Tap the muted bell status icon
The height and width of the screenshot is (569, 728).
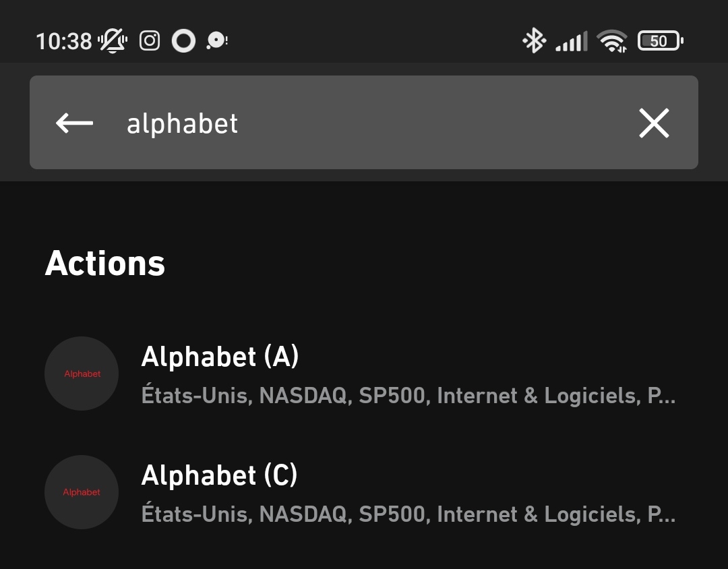pos(113,41)
